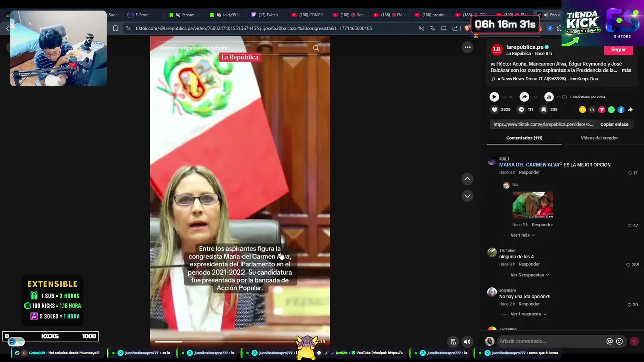Save the video with the bookmark icon
The image size is (644, 362).
(x=544, y=109)
